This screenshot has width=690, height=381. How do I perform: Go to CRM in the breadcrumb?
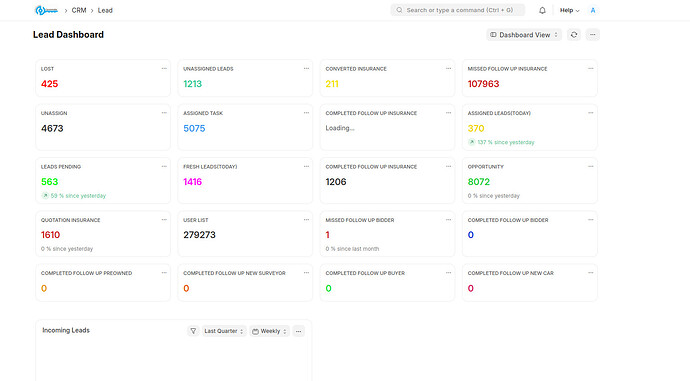click(79, 10)
